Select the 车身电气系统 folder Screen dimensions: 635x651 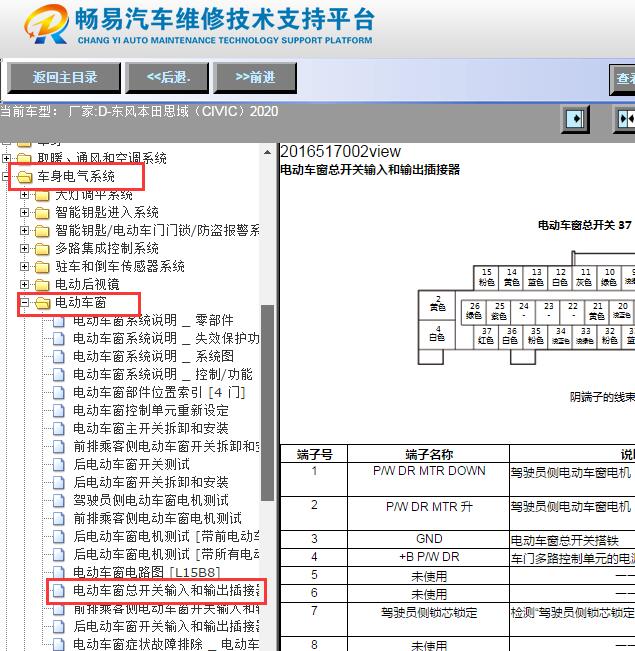76,176
